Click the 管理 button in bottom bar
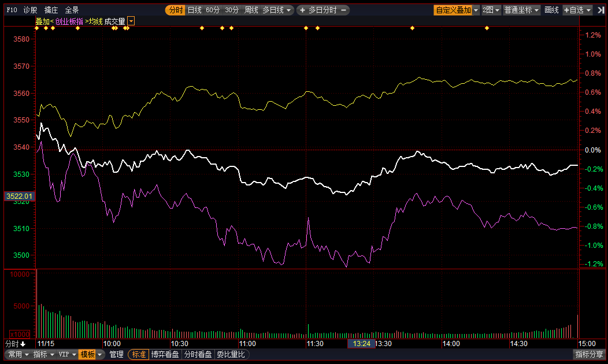608x364 pixels. 116,354
